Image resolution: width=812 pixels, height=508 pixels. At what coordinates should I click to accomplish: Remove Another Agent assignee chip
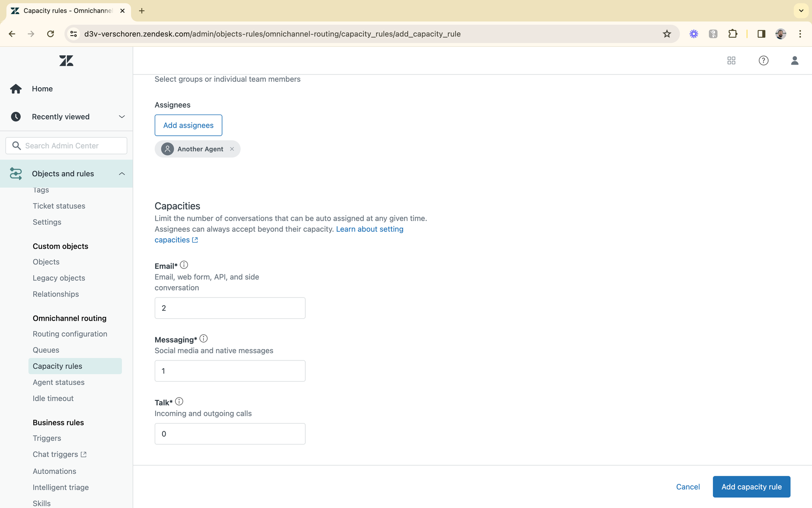232,149
